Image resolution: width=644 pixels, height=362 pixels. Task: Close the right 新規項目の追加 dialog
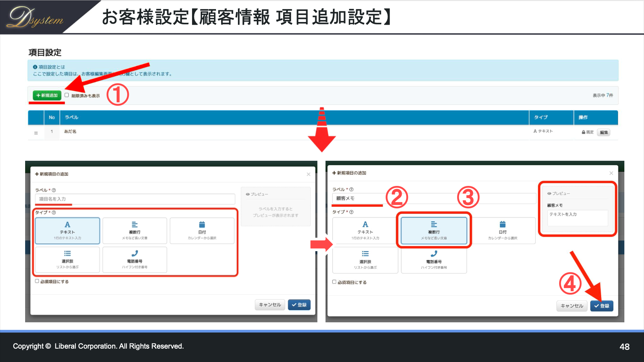(611, 173)
